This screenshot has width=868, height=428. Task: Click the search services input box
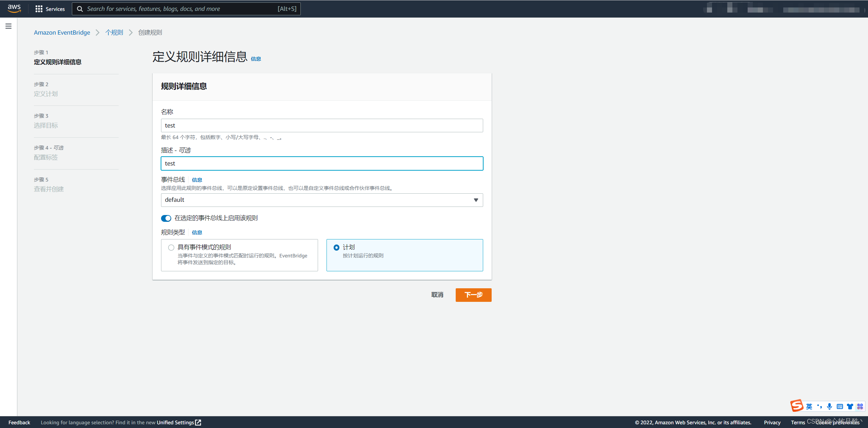pyautogui.click(x=180, y=9)
